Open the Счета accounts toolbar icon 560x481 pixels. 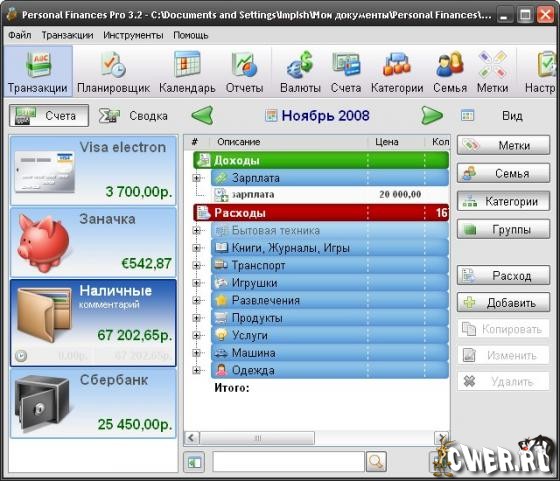[346, 71]
